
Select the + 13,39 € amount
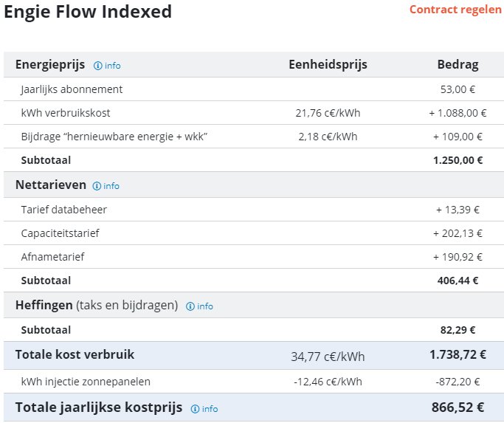pyautogui.click(x=458, y=210)
